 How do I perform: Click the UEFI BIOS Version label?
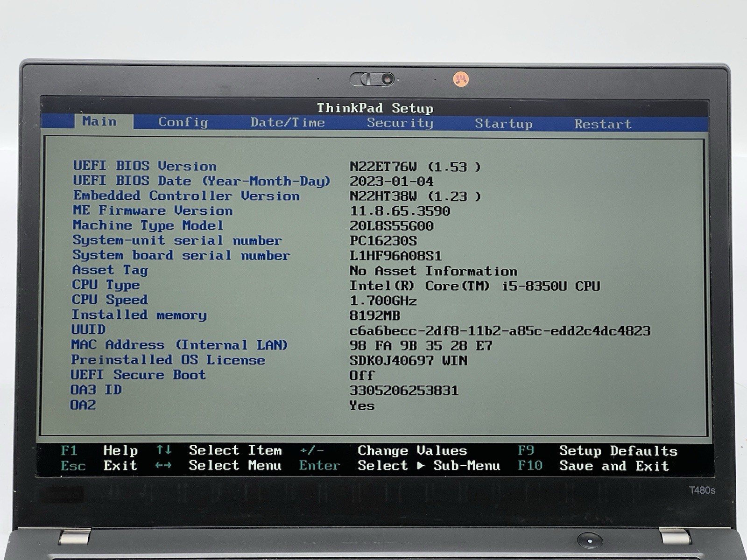[x=145, y=166]
